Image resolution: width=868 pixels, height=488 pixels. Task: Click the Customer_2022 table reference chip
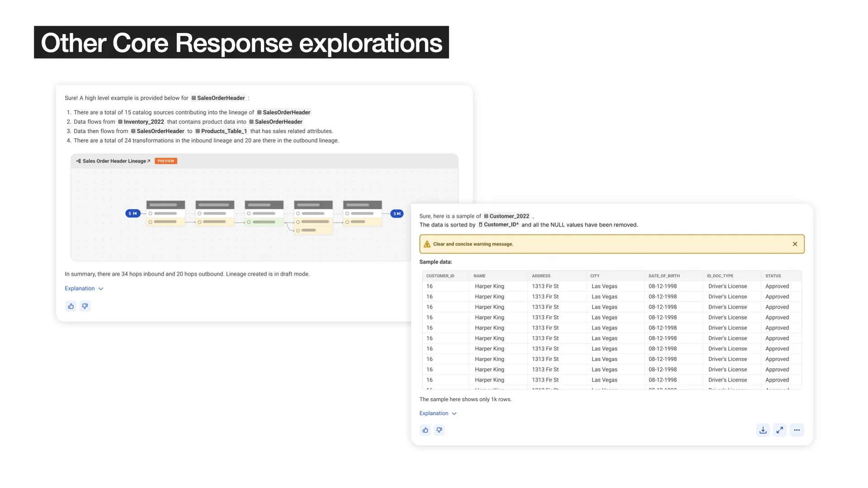[506, 216]
